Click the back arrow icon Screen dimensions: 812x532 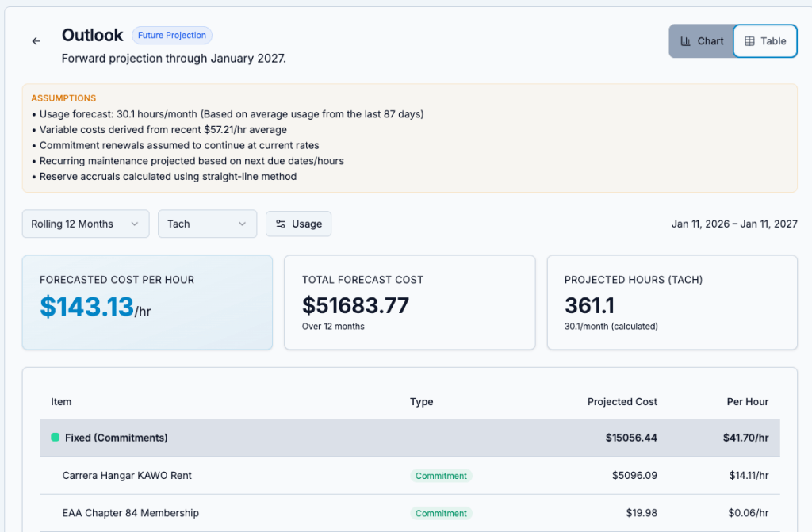[36, 41]
